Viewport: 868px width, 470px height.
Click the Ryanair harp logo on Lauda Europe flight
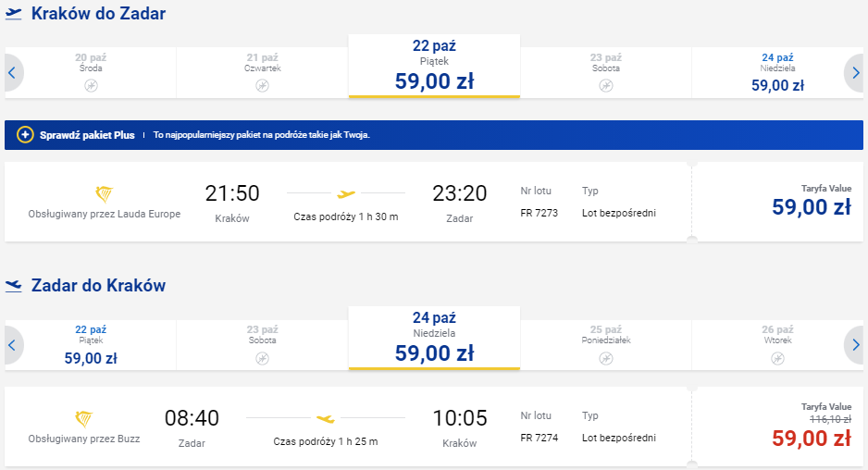tap(104, 194)
